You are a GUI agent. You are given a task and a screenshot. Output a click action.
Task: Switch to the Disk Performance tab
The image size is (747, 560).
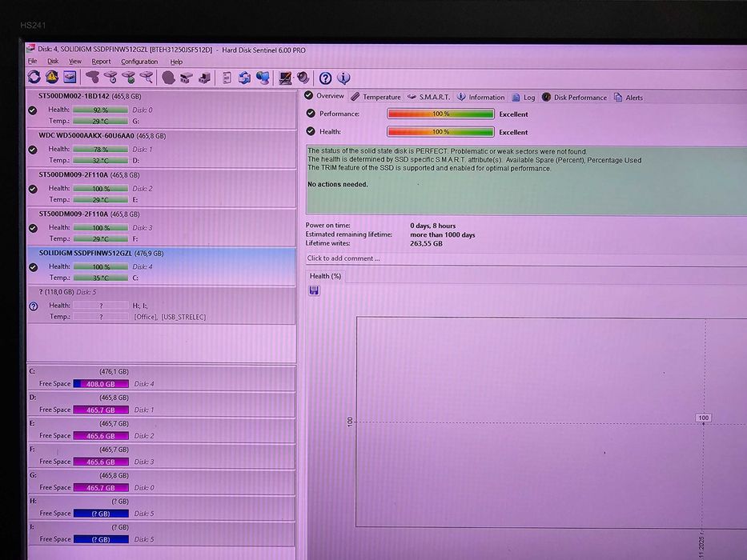coord(574,97)
